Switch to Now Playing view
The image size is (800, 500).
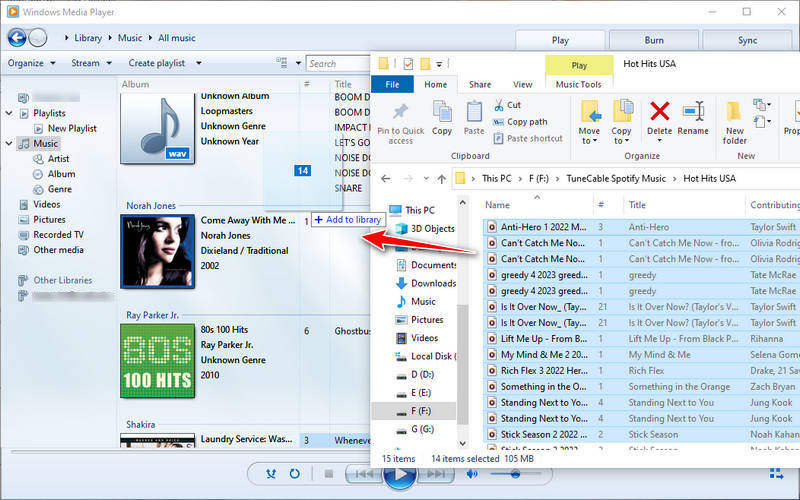(x=777, y=474)
